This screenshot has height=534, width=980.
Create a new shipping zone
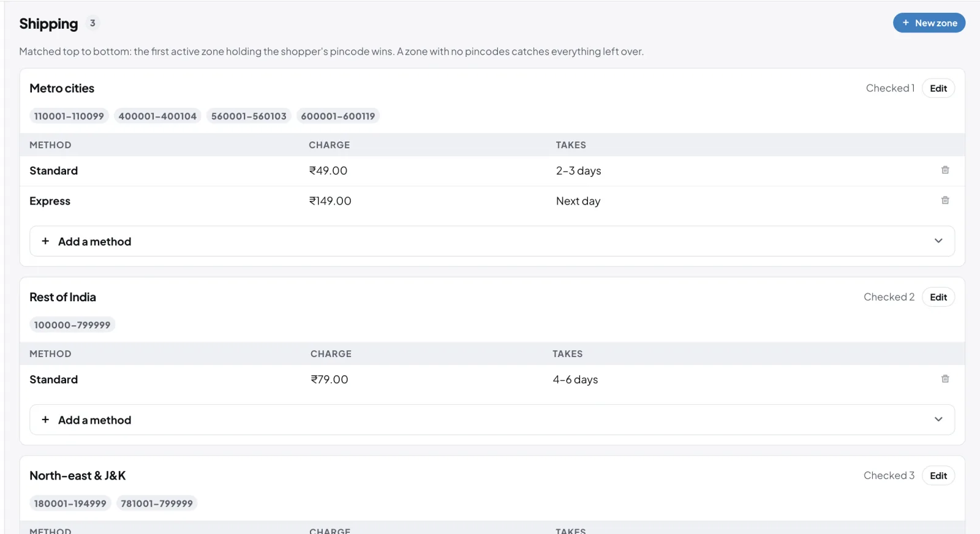(929, 23)
